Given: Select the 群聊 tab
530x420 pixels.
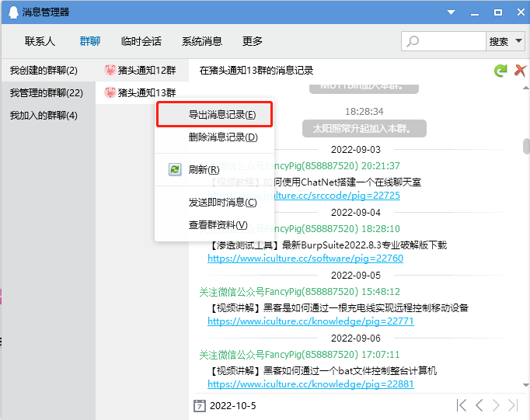Looking at the screenshot, I should point(90,41).
